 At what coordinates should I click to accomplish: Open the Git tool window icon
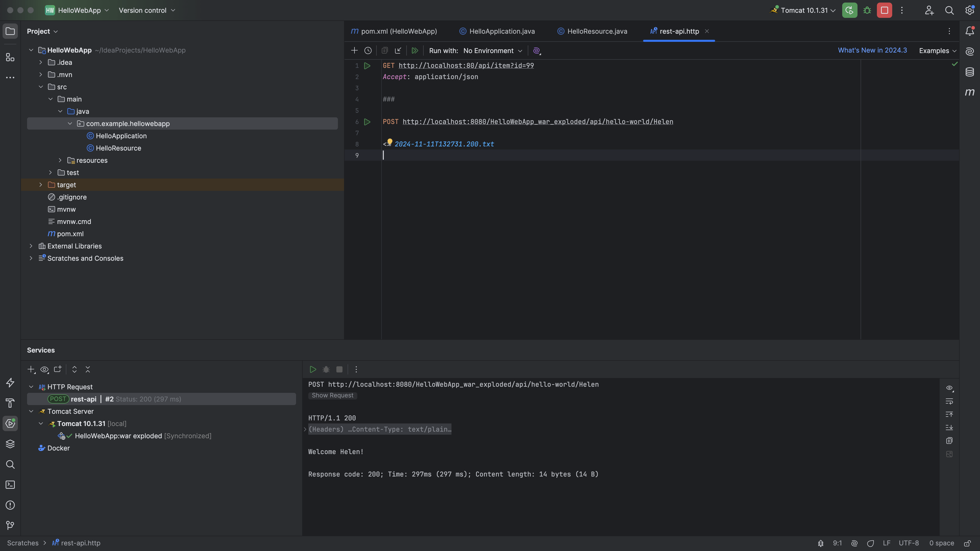coord(10,525)
